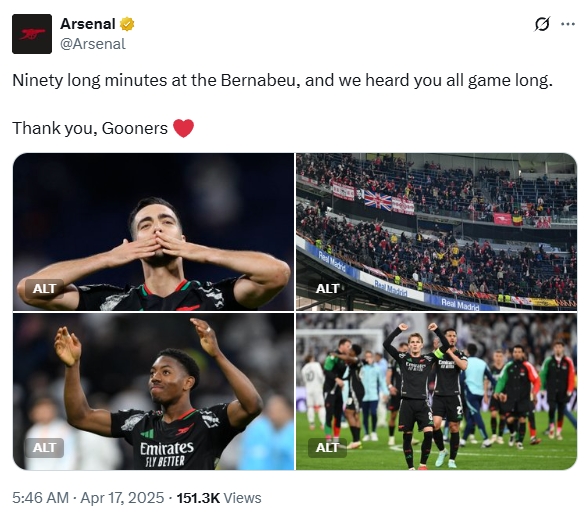Open the three-dot more options menu
Screen dimensions: 584x517
(568, 24)
